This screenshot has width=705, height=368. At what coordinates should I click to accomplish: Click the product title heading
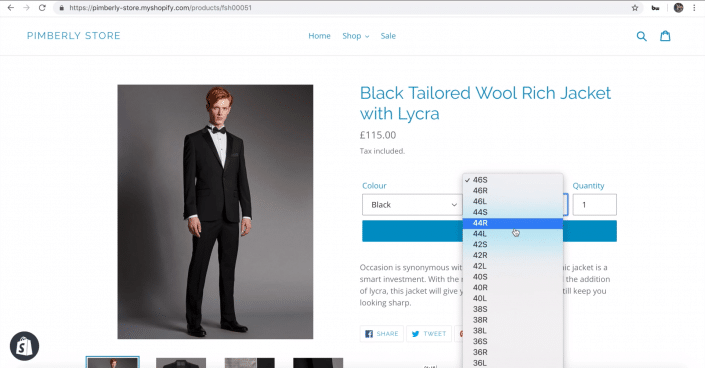tap(486, 103)
